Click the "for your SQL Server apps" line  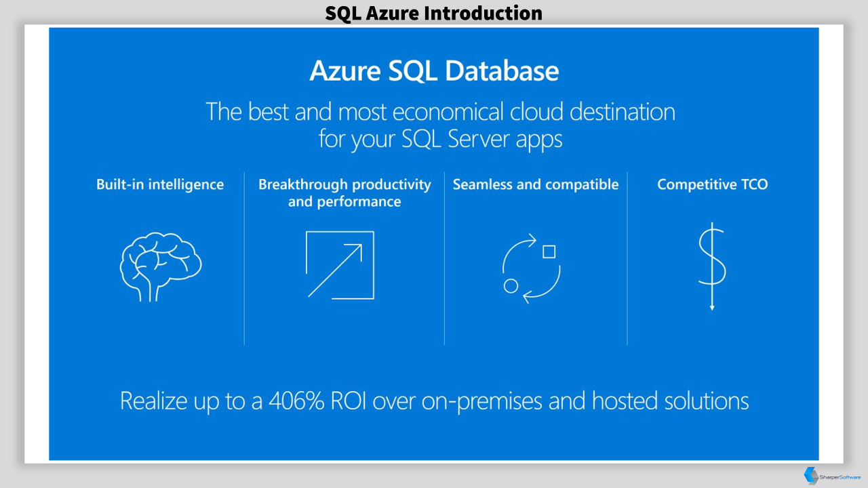(x=441, y=139)
